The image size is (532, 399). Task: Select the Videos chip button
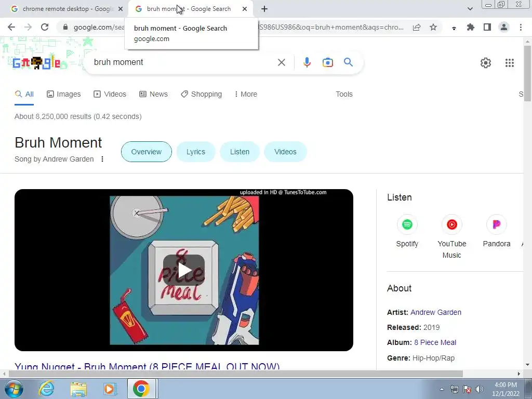tap(285, 152)
